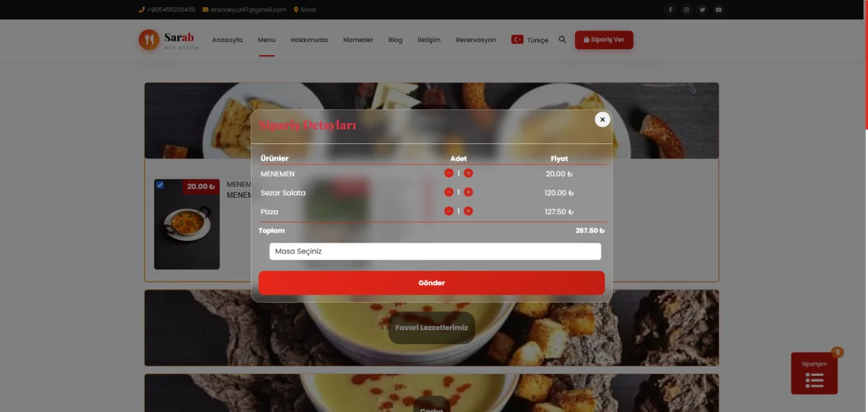This screenshot has width=868, height=412.
Task: Open Rezervasyon page
Action: 476,40
